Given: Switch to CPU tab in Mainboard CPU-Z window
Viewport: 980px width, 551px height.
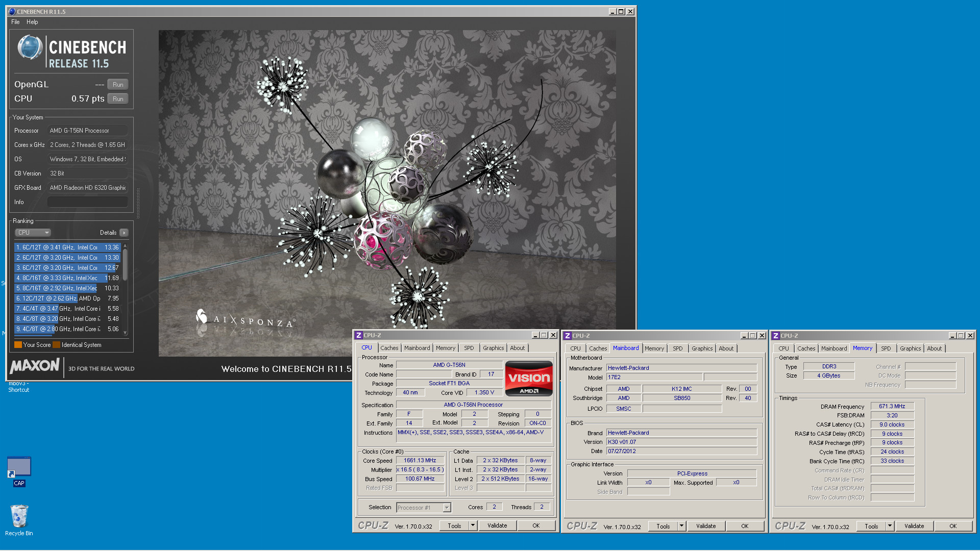Looking at the screenshot, I should [575, 348].
